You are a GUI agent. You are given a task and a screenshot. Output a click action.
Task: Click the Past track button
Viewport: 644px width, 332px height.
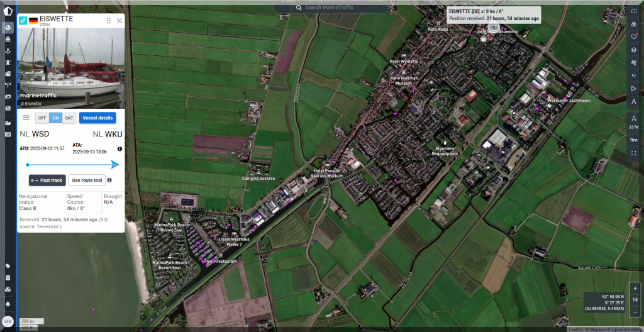click(47, 180)
